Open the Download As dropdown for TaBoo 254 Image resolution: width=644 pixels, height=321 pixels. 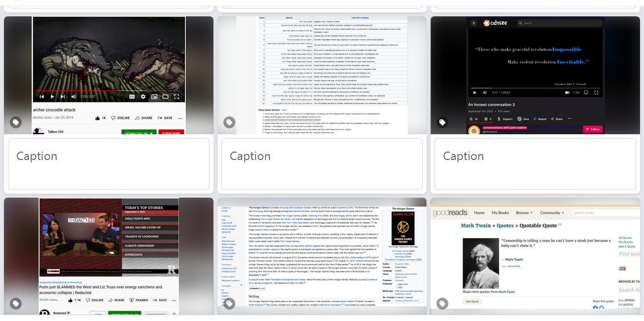(x=139, y=133)
